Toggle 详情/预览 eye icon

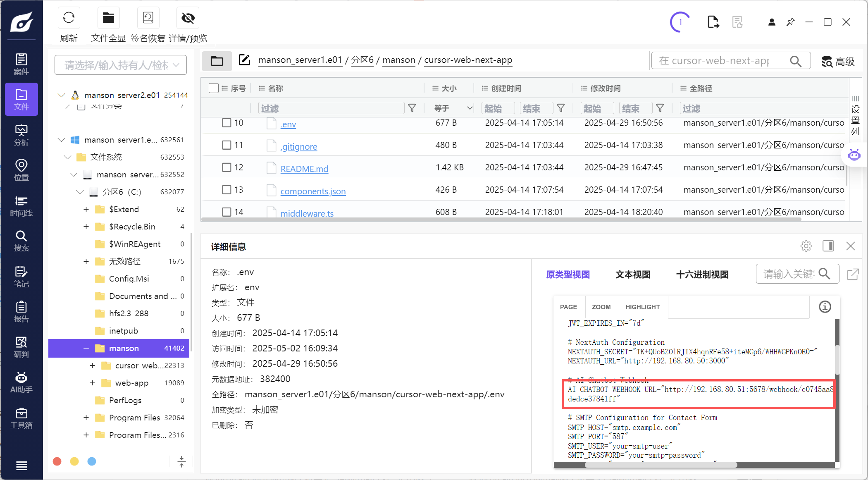pos(188,18)
